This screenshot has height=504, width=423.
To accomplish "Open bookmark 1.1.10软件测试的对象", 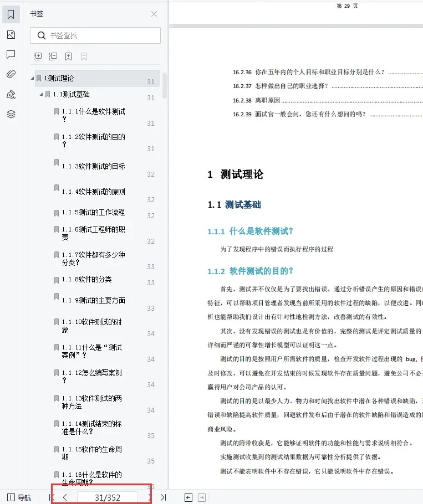I will [x=91, y=326].
